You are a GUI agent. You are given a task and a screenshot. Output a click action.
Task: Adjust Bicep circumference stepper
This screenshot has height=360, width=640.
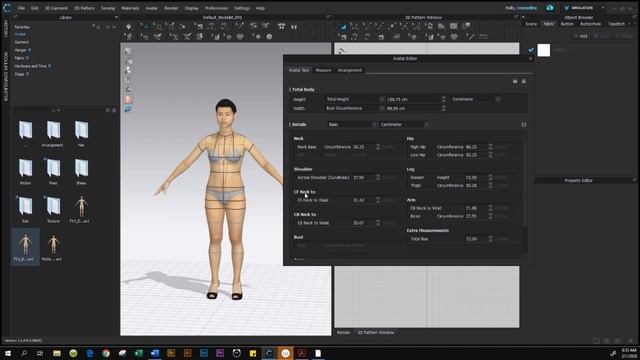point(491,216)
